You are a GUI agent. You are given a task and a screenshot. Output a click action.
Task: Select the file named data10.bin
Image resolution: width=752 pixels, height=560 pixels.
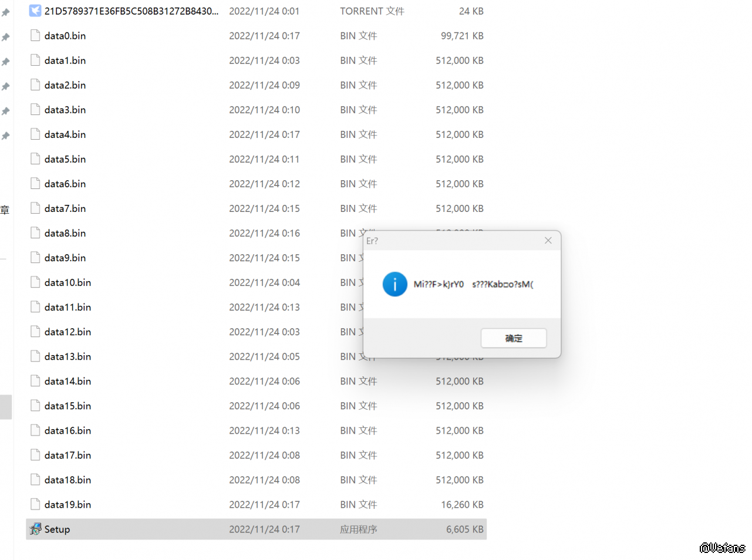pyautogui.click(x=68, y=282)
